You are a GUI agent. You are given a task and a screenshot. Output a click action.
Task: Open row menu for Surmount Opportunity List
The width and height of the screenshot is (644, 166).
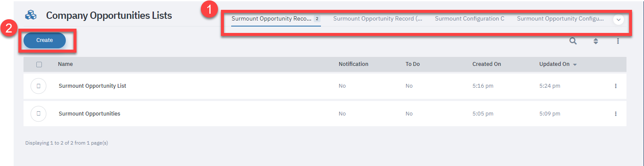[616, 86]
